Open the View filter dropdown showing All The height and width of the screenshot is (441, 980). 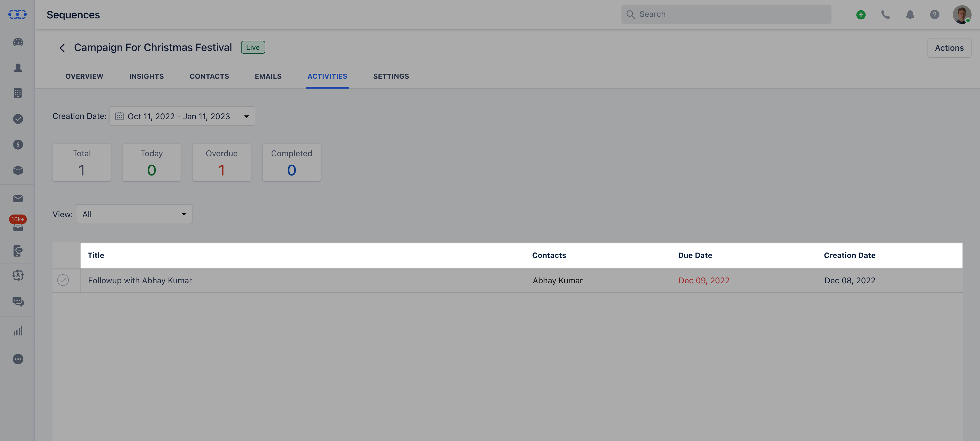click(134, 214)
